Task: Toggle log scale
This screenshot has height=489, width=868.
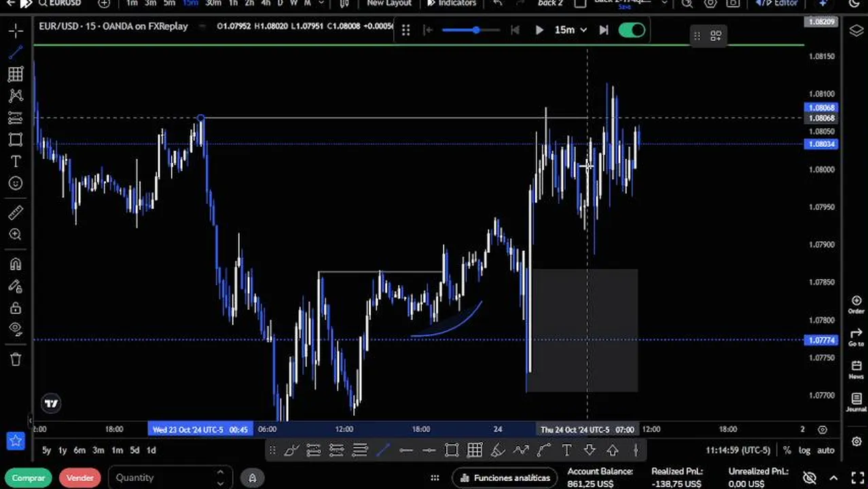Action: coord(804,450)
